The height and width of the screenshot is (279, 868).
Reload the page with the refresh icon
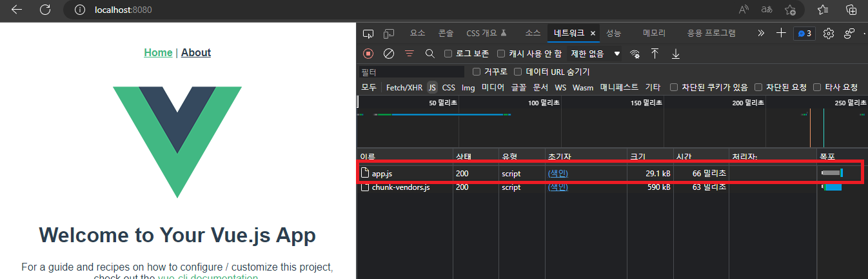(45, 10)
